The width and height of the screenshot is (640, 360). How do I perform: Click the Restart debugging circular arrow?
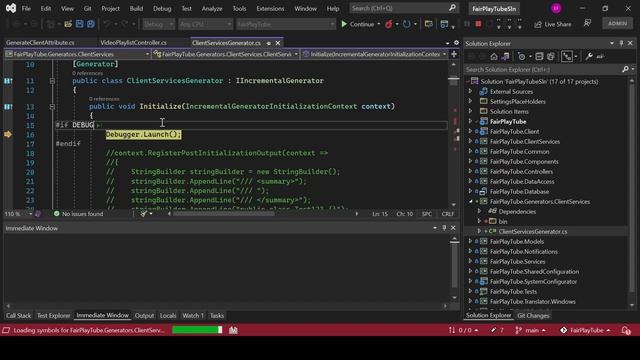(x=407, y=24)
